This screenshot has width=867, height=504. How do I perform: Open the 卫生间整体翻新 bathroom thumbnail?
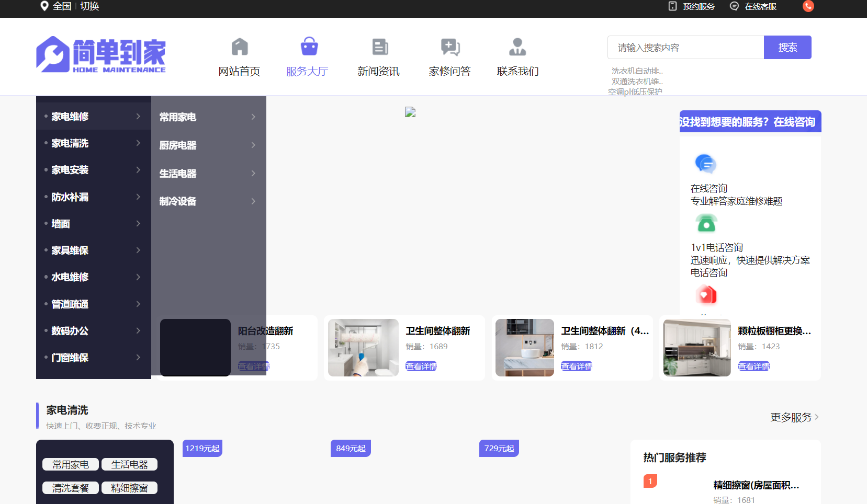pos(363,348)
